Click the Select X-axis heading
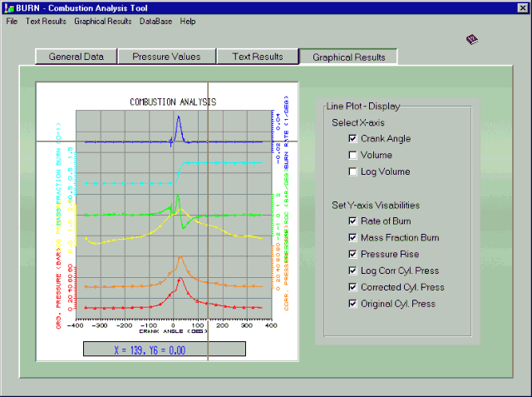This screenshot has height=397, width=532. point(358,122)
